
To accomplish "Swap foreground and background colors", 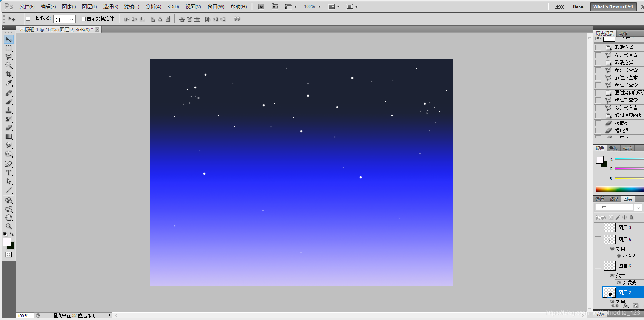I will pyautogui.click(x=12, y=234).
